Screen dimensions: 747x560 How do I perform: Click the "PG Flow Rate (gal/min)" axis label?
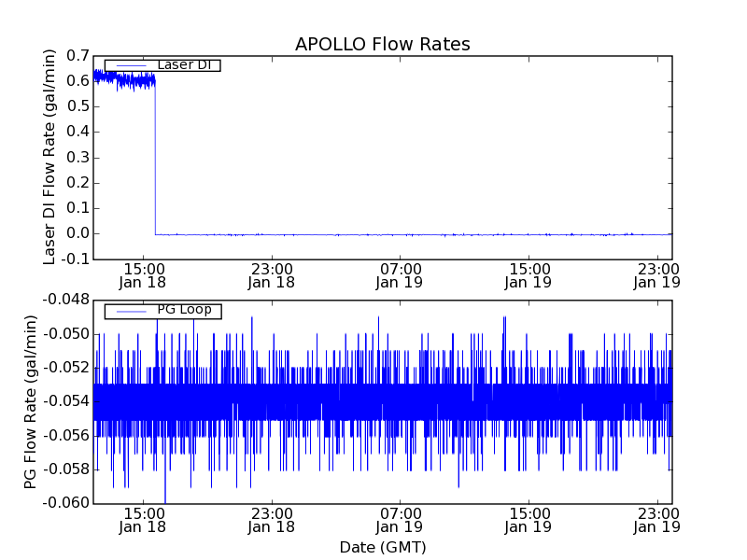[x=30, y=402]
